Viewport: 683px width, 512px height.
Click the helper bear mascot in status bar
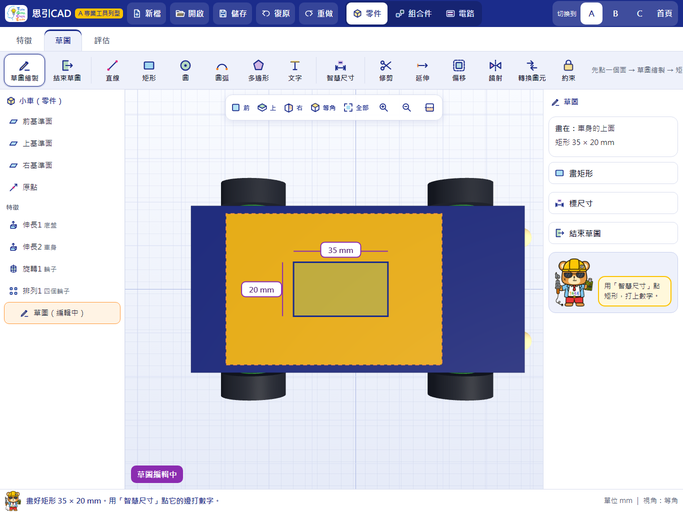pos(13,501)
